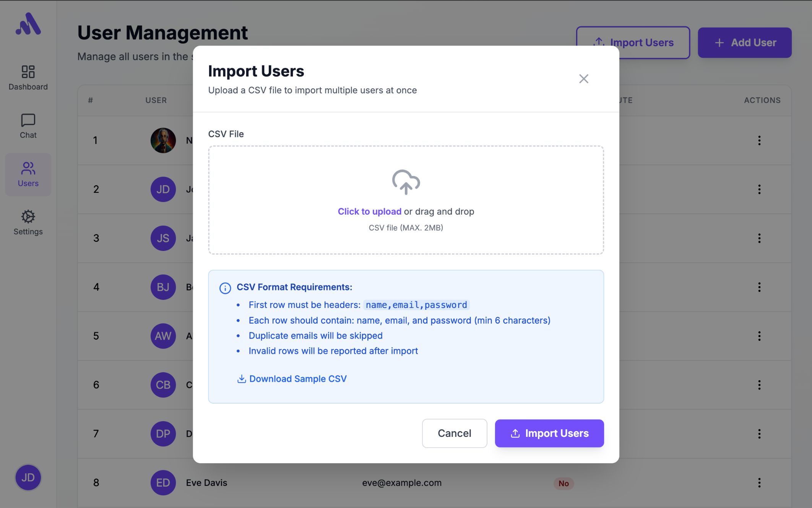
Task: Open Chat from the sidebar
Action: coord(28,126)
